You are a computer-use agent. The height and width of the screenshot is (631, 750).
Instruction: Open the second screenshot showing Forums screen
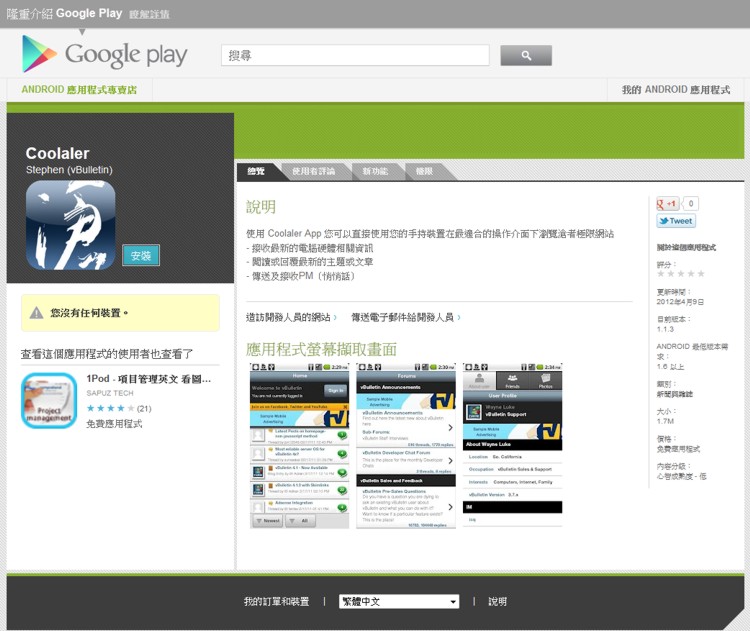coord(406,446)
